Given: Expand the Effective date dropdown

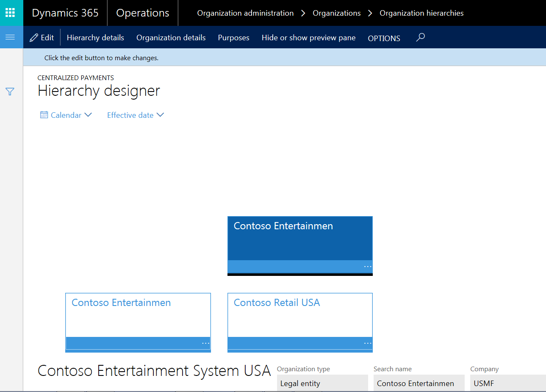Looking at the screenshot, I should 160,114.
